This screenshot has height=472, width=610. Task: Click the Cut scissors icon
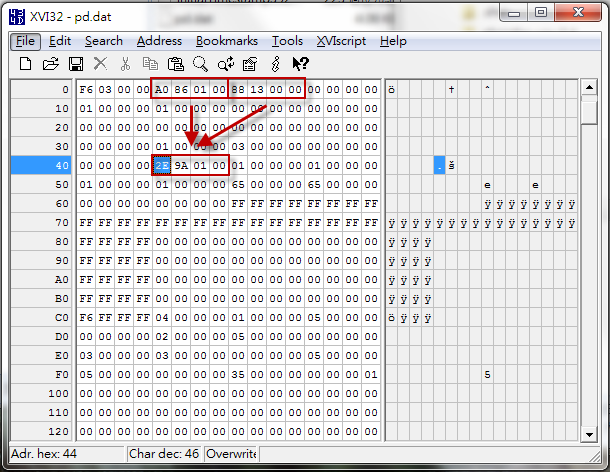[125, 63]
